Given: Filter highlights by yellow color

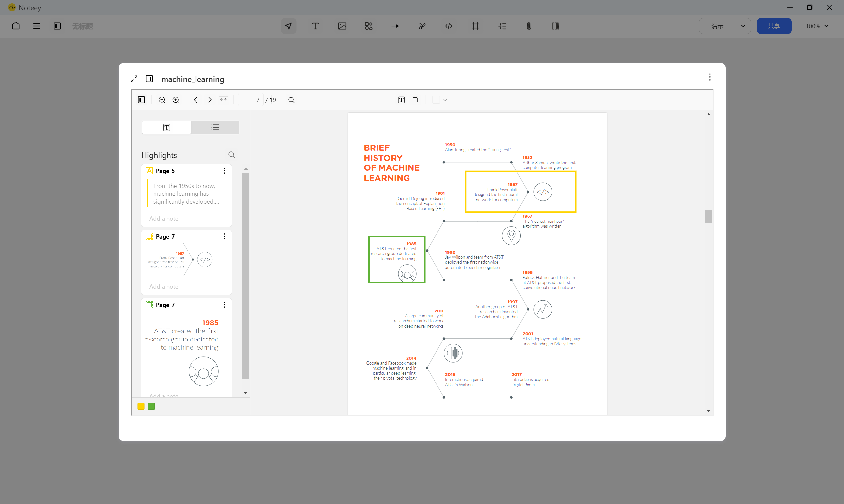Looking at the screenshot, I should tap(141, 406).
